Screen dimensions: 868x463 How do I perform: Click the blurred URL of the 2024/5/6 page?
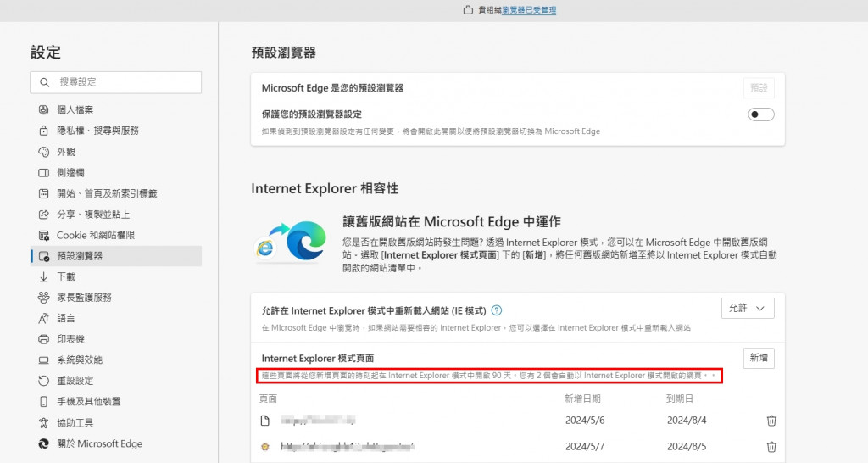(x=318, y=421)
